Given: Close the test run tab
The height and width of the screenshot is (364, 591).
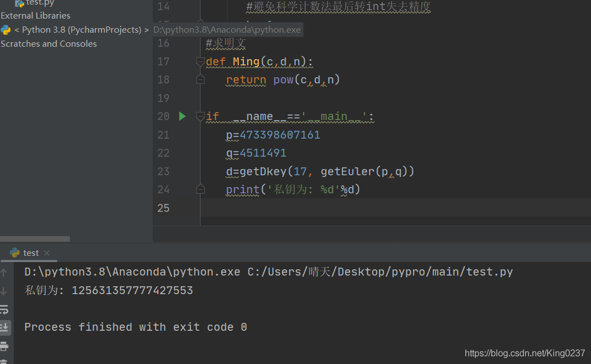Looking at the screenshot, I should click(x=47, y=253).
